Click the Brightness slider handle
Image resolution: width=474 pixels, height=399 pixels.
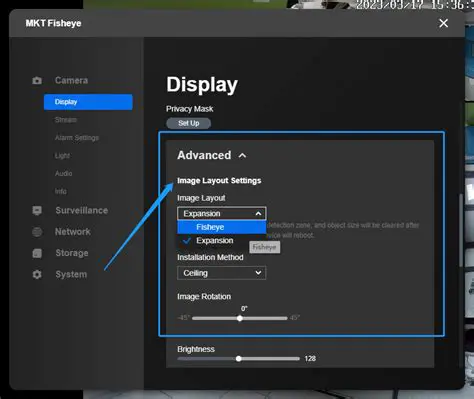239,359
